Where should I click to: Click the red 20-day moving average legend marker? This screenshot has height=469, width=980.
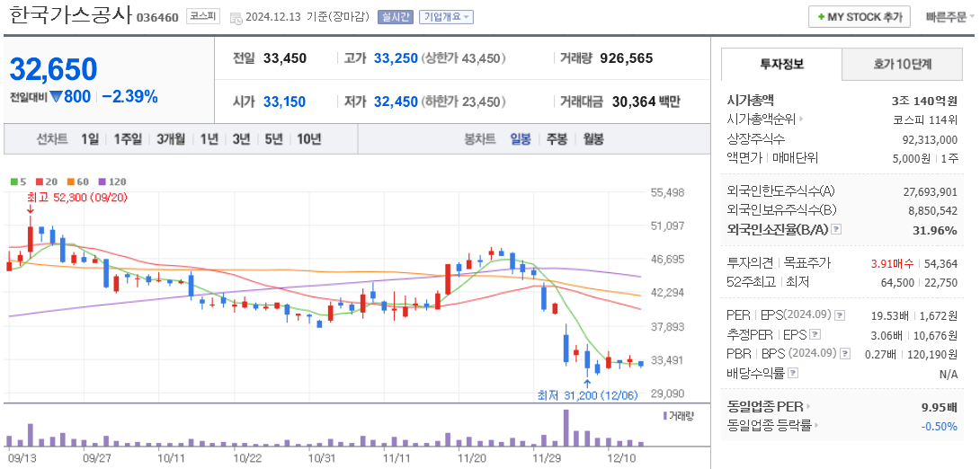[x=40, y=182]
